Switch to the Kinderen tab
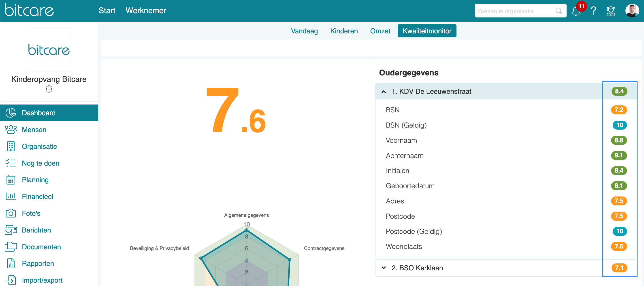This screenshot has height=286, width=644. tap(344, 31)
